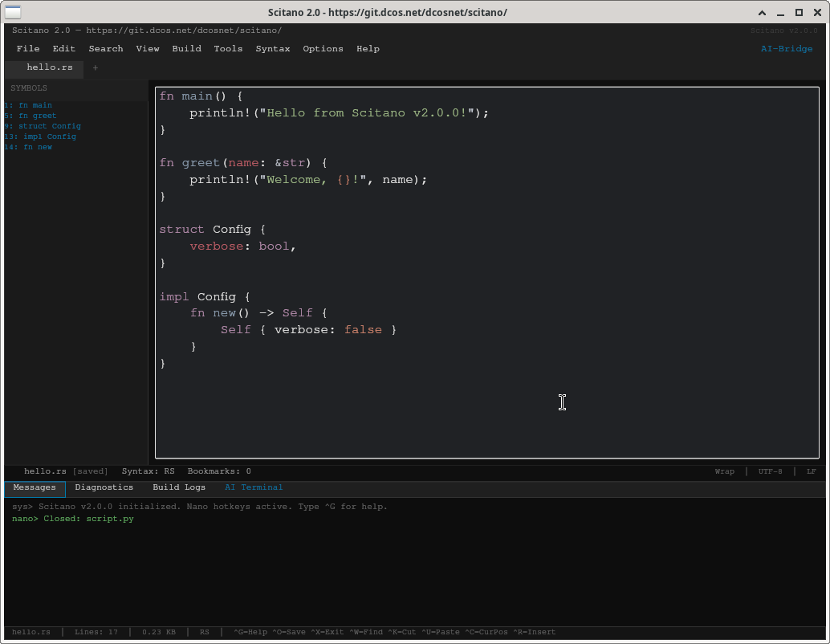
Task: Click the LF line ending indicator
Action: tap(812, 471)
